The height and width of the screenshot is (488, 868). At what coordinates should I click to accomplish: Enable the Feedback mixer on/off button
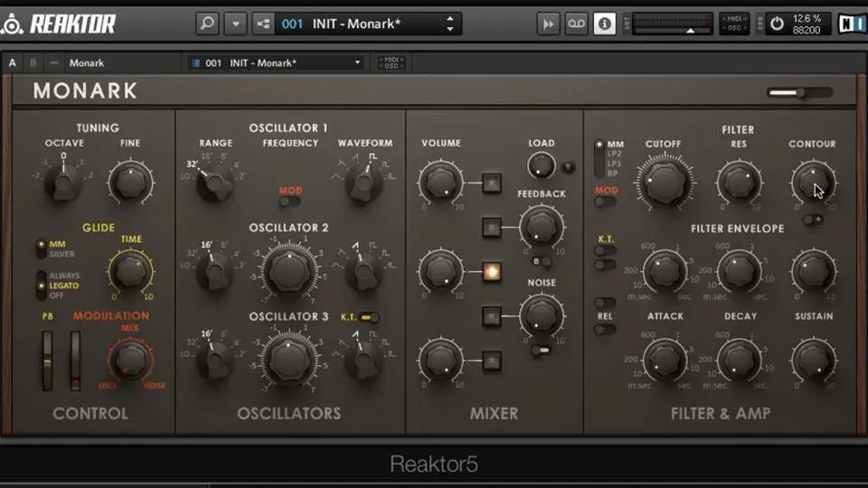(492, 228)
